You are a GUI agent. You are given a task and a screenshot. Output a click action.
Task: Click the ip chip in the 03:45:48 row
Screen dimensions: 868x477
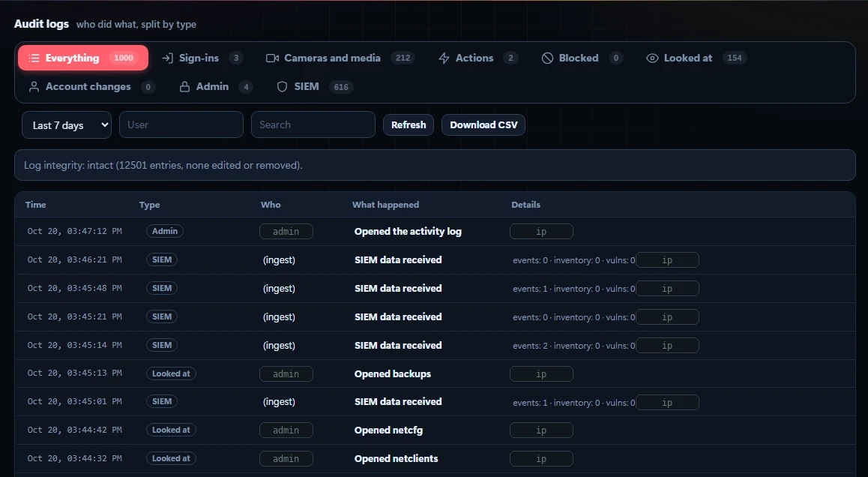(667, 289)
